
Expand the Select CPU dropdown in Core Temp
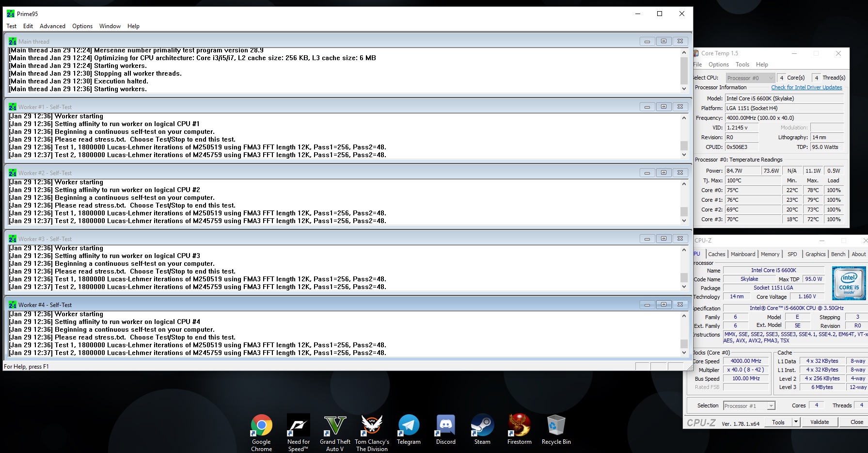tap(751, 78)
